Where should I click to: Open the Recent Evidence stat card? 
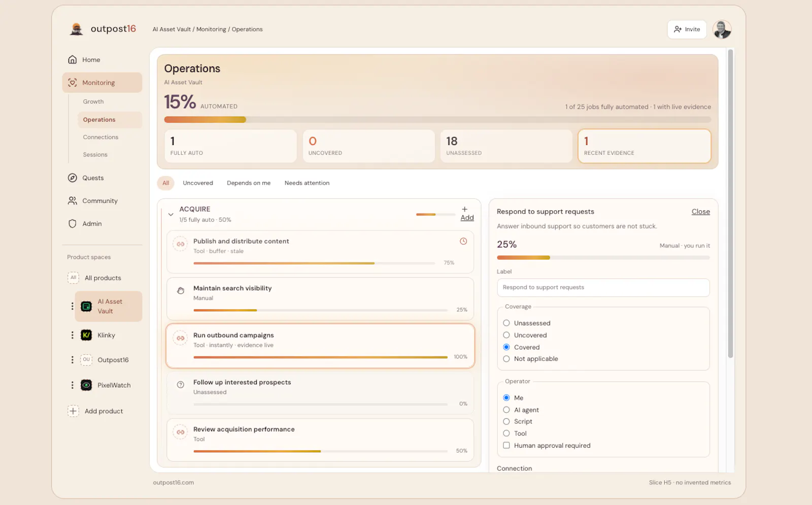645,146
